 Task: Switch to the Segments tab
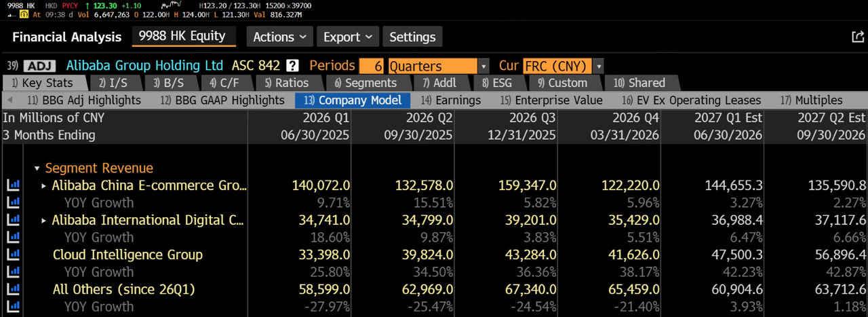pos(366,83)
